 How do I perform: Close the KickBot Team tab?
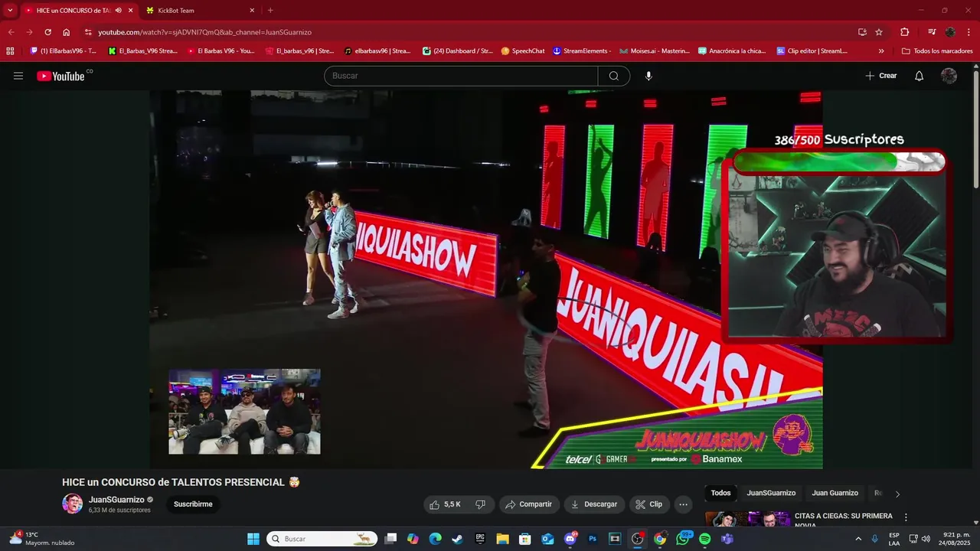click(x=252, y=11)
